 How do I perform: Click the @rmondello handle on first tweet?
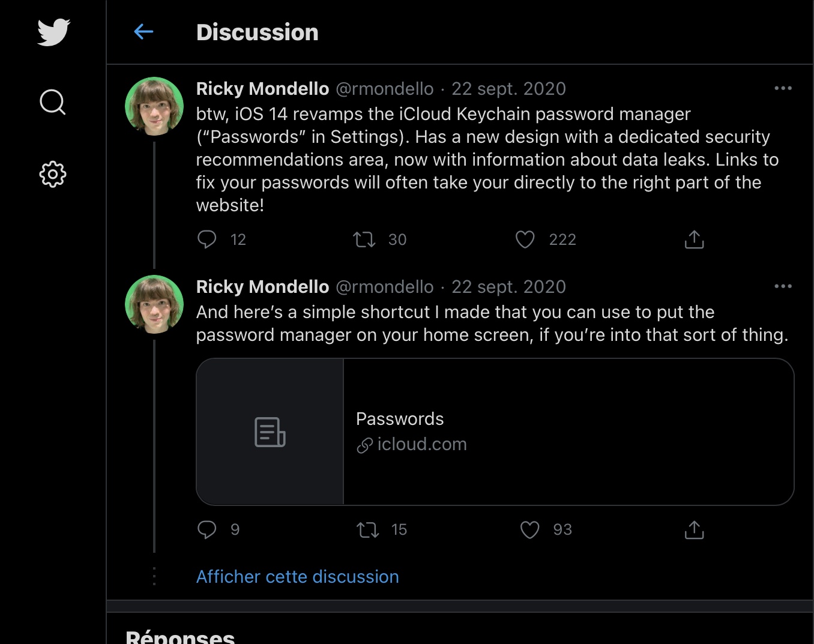click(x=384, y=89)
